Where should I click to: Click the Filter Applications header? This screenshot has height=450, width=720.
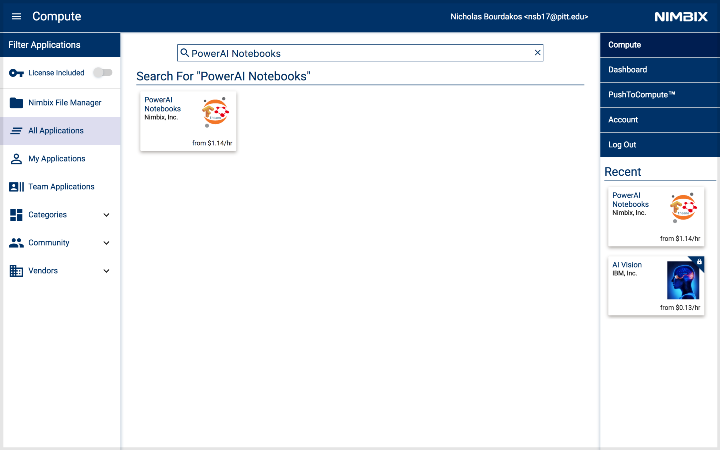point(60,45)
